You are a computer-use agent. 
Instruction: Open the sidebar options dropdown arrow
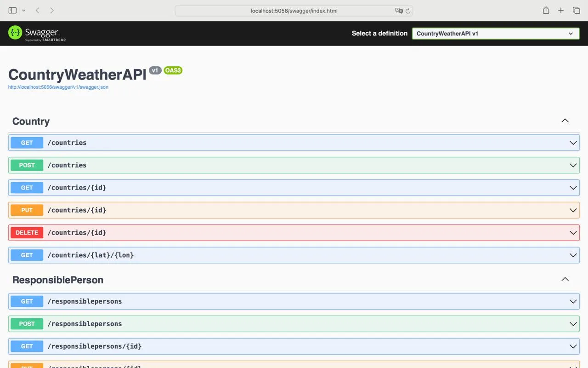[x=23, y=11]
